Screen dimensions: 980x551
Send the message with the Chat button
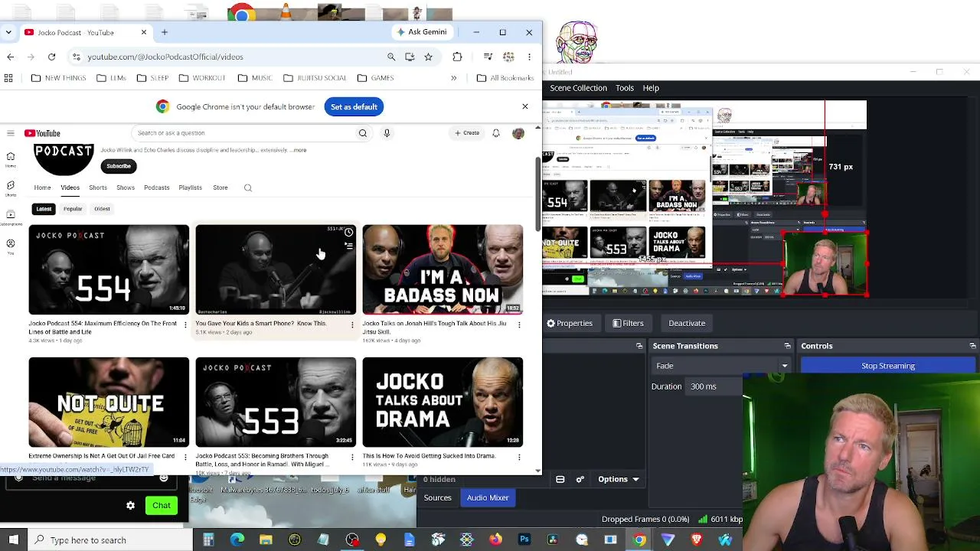(x=161, y=505)
